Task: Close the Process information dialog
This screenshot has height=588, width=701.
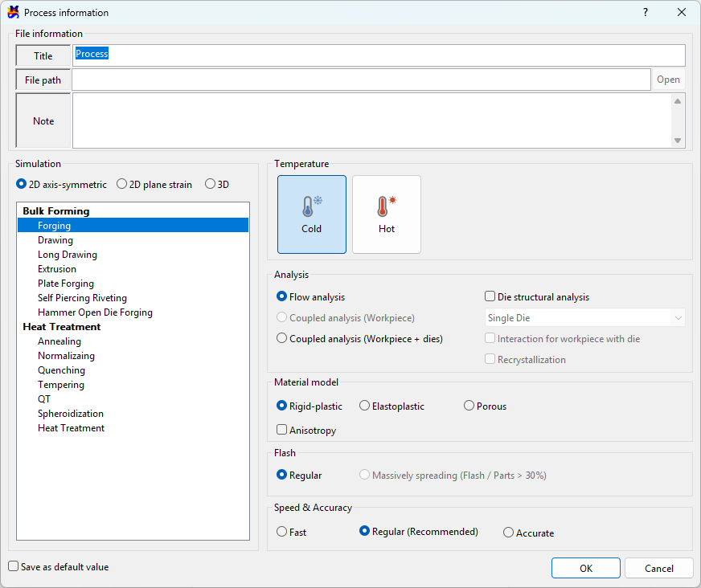Action: pos(682,12)
